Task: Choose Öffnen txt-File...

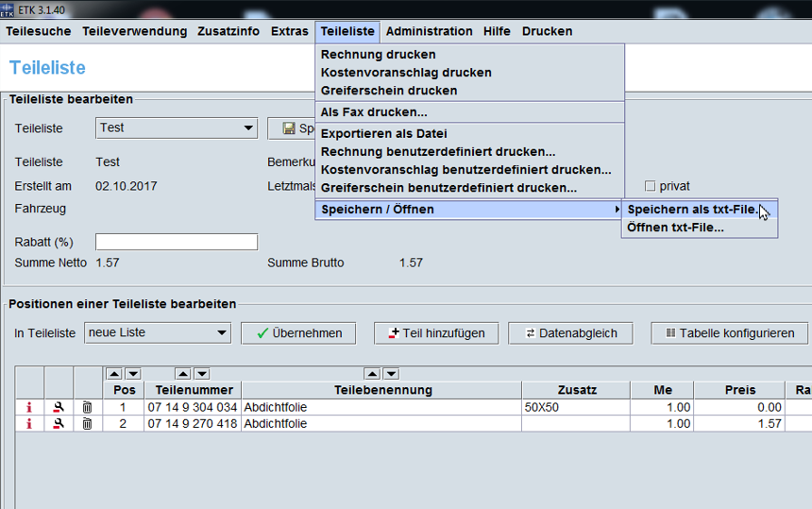Action: [699, 228]
